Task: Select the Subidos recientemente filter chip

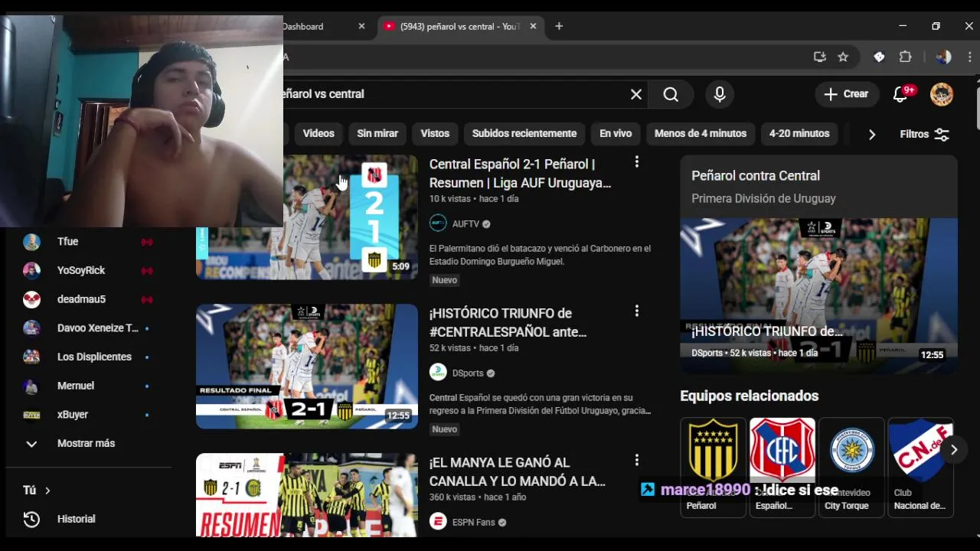Action: point(524,134)
